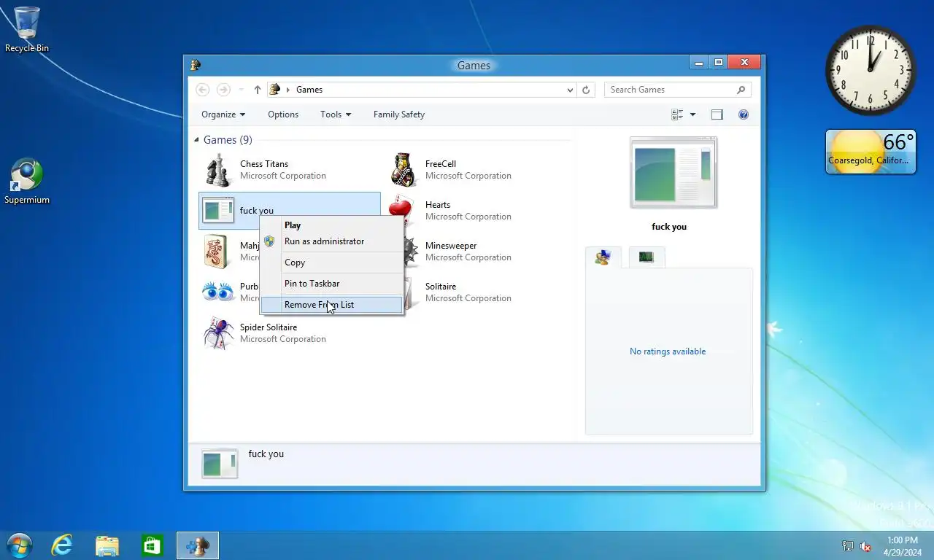Click the No ratings available text

(668, 351)
